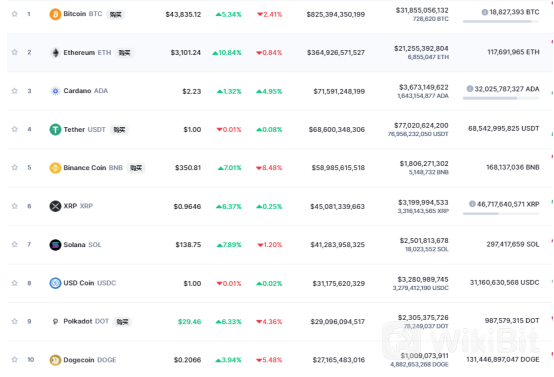This screenshot has width=554, height=377.
Task: Click the Dogecoin logo icon
Action: 55,360
